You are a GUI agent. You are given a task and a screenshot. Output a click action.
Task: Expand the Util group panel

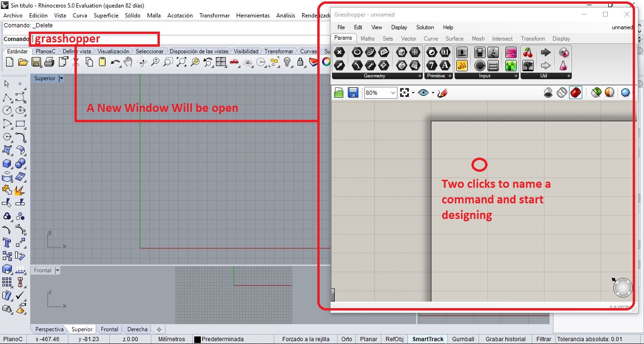[569, 76]
